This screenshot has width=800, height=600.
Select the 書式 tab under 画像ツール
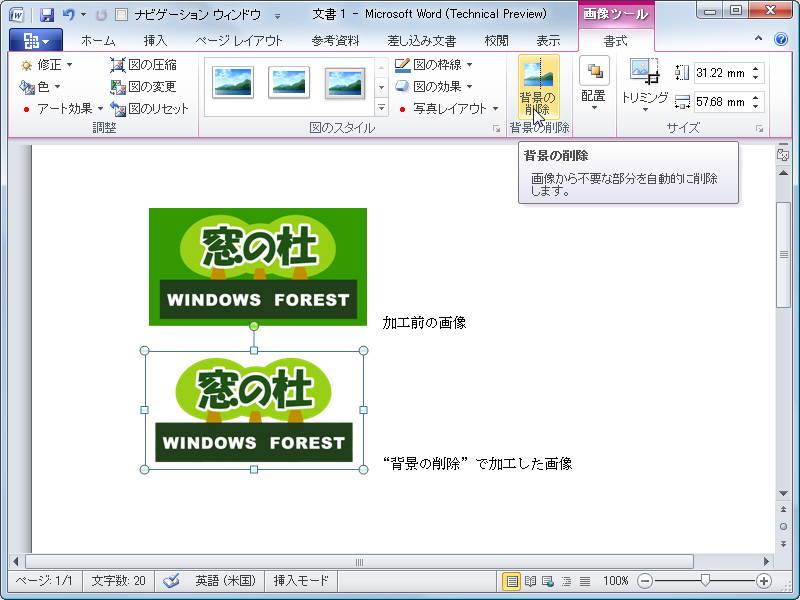point(616,41)
